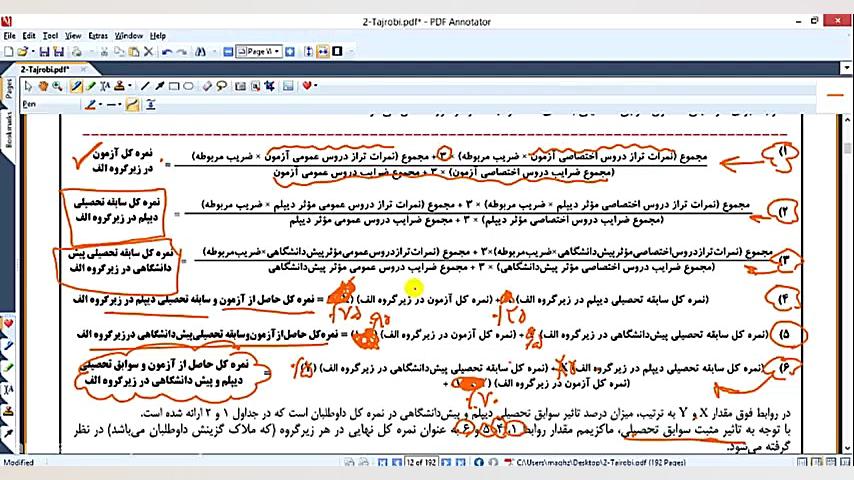Cut selection using scissors icon
Screen dimensions: 854x480
pyautogui.click(x=104, y=52)
